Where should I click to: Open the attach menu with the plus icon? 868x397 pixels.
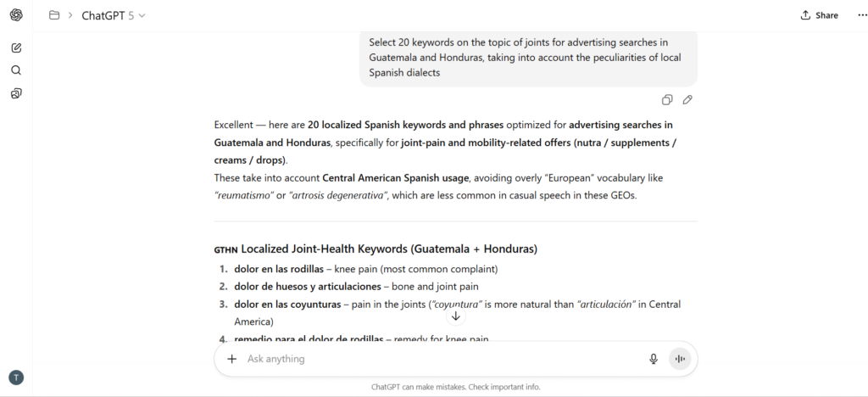(x=232, y=359)
